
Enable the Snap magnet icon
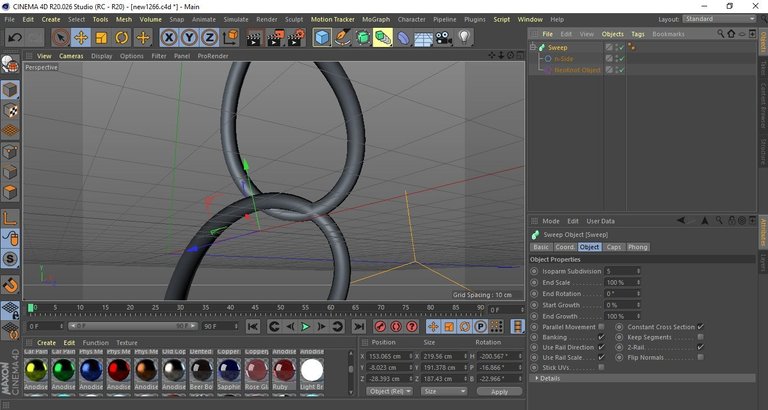[x=10, y=284]
